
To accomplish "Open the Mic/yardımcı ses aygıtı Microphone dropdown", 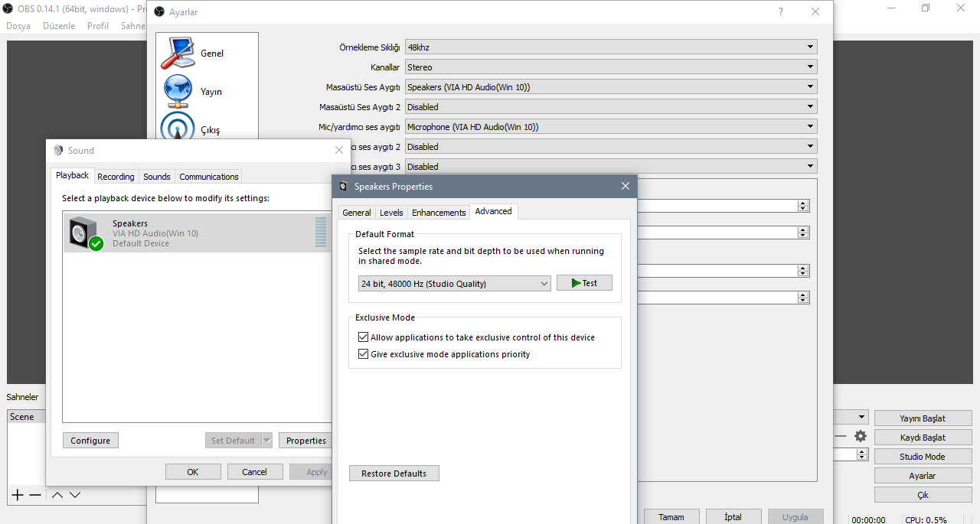I will pos(611,127).
